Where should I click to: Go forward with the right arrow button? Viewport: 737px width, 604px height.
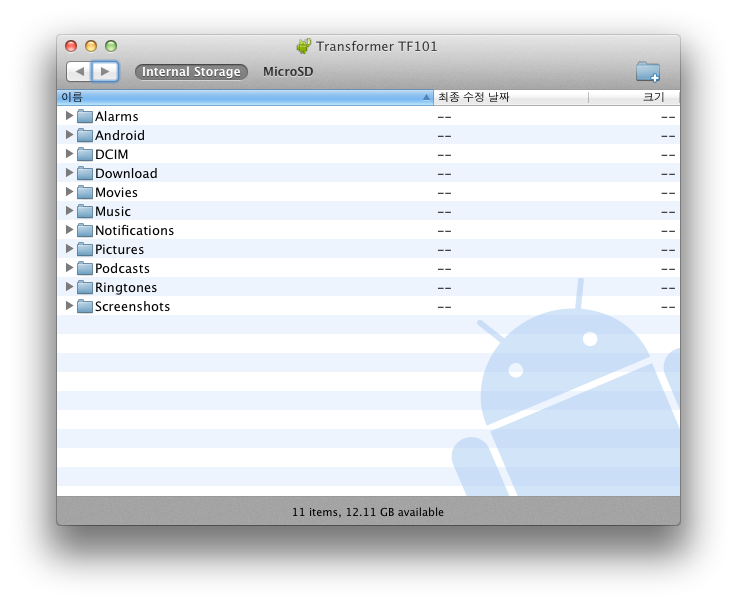pos(105,72)
